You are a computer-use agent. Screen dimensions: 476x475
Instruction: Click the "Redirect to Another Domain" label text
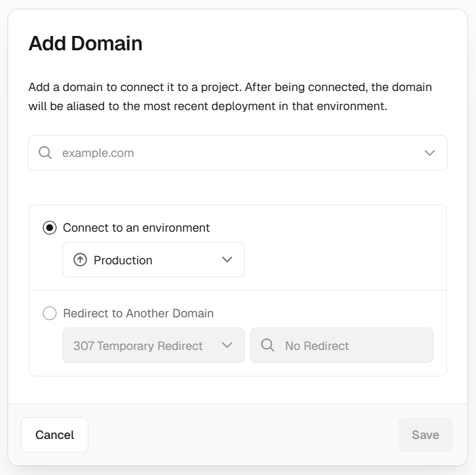pyautogui.click(x=138, y=314)
